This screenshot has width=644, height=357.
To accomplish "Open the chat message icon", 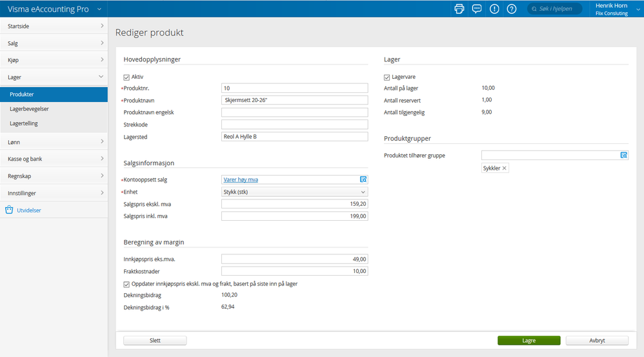I will click(x=477, y=9).
